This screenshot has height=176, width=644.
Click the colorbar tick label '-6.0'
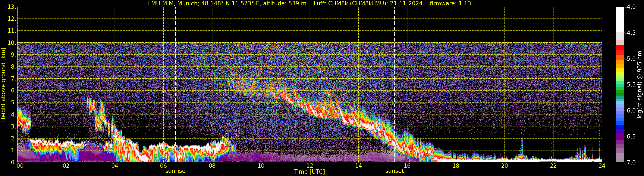coord(630,111)
